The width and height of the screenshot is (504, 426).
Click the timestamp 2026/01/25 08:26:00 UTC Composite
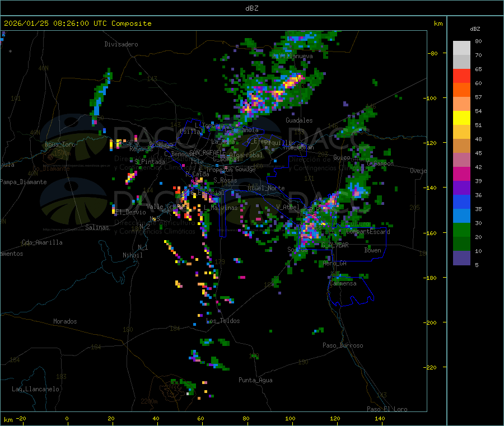click(77, 24)
